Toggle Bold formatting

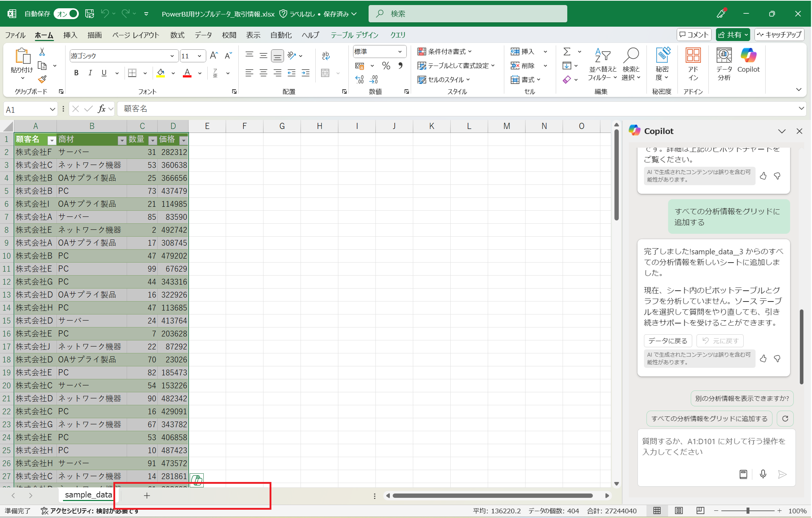76,73
